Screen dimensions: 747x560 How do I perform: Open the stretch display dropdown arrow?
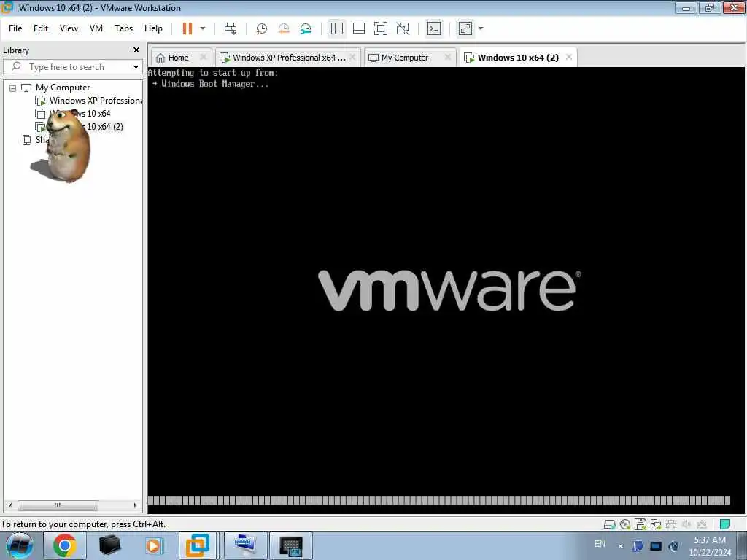click(x=481, y=28)
